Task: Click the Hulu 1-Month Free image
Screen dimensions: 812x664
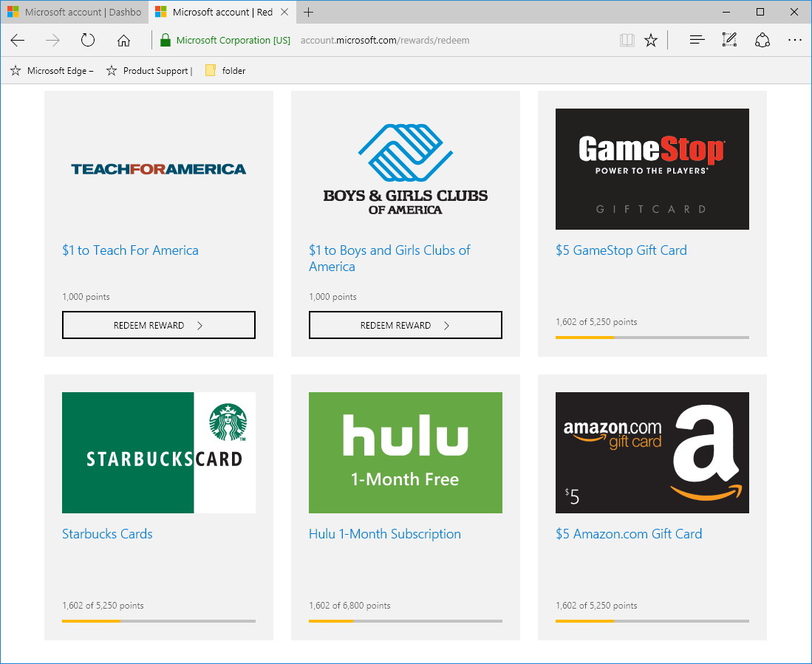Action: pyautogui.click(x=406, y=453)
